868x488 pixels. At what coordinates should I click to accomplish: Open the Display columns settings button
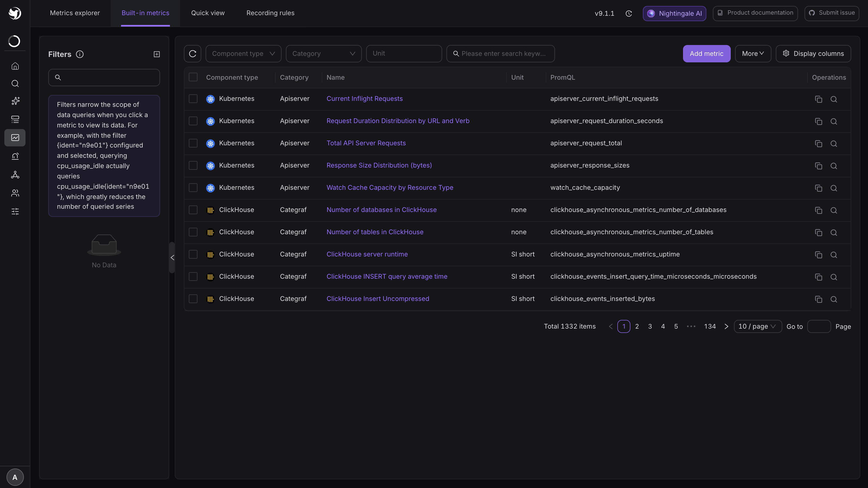(813, 54)
